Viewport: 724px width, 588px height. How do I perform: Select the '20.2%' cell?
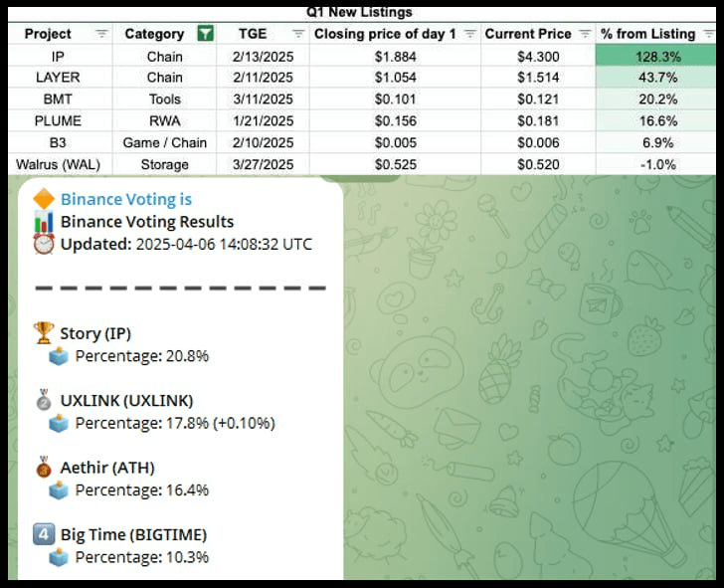[x=656, y=98]
